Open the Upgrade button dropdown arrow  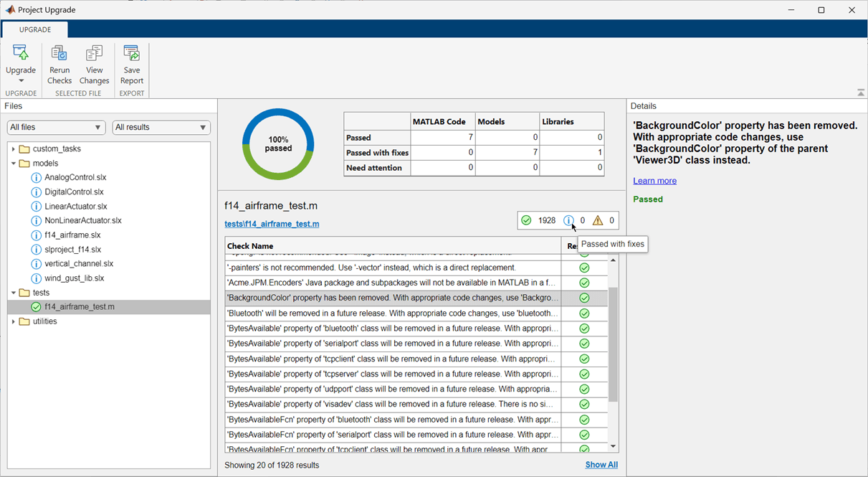(21, 81)
